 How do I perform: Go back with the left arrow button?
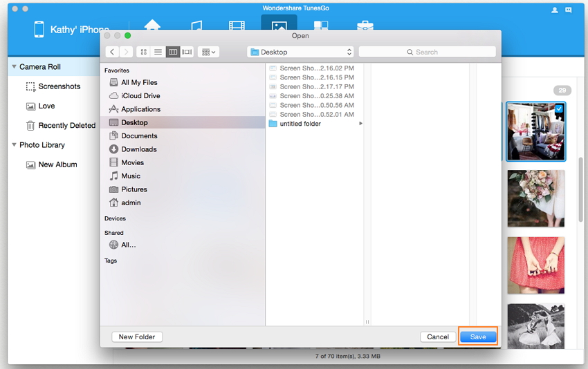tap(111, 52)
